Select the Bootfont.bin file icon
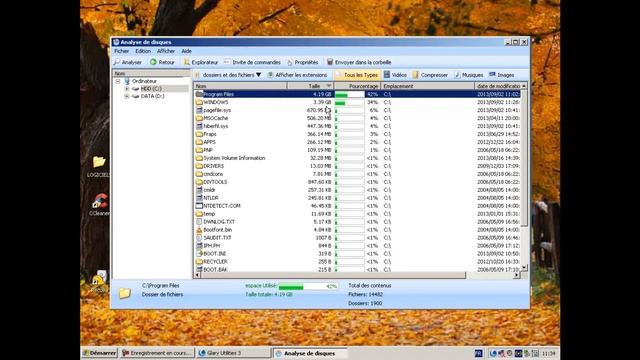Screen dimensions: 640x360 [199, 229]
